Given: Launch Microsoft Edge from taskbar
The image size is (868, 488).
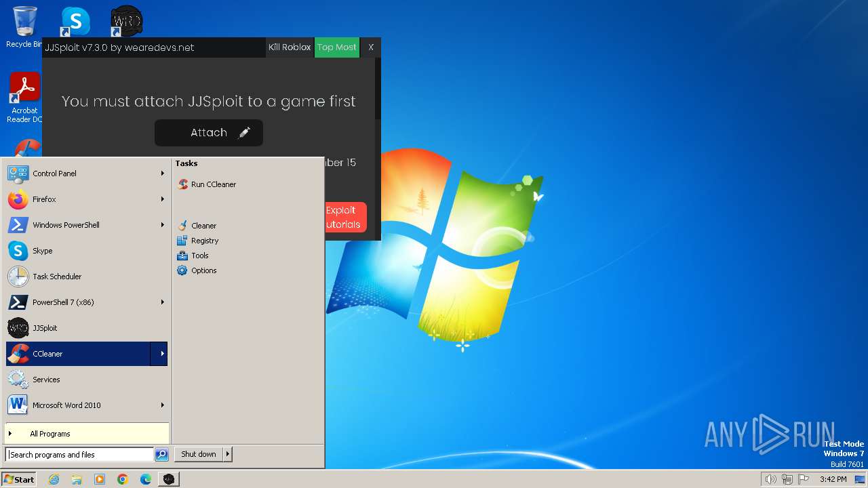Looking at the screenshot, I should pos(146,479).
